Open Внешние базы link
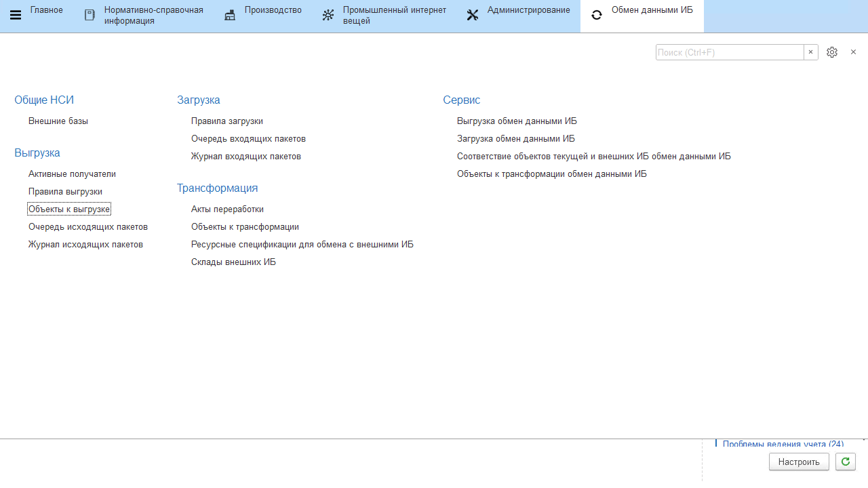The width and height of the screenshot is (868, 488). point(58,121)
